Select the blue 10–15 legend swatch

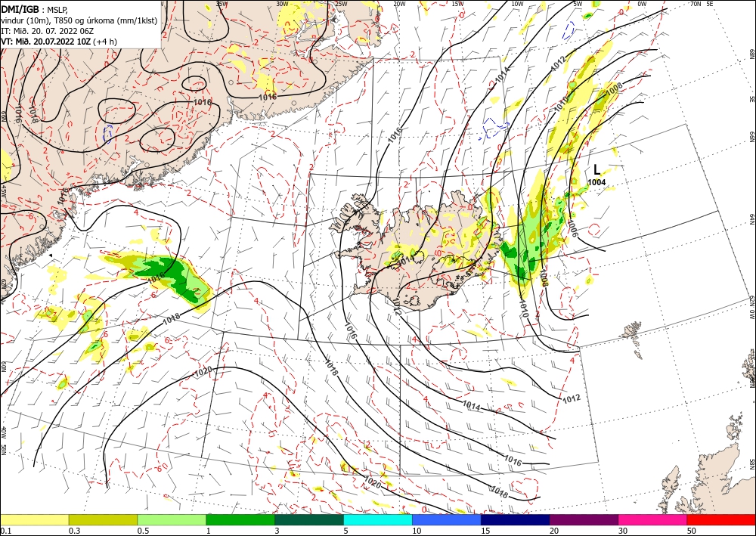447,519
